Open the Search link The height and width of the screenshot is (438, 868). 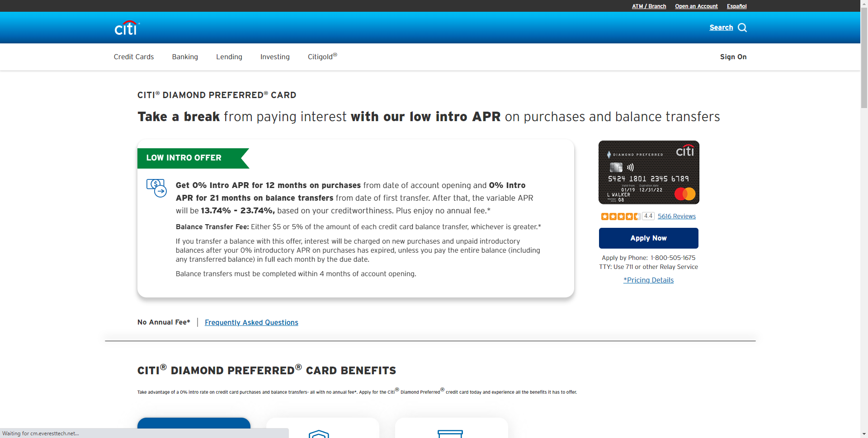tap(721, 28)
